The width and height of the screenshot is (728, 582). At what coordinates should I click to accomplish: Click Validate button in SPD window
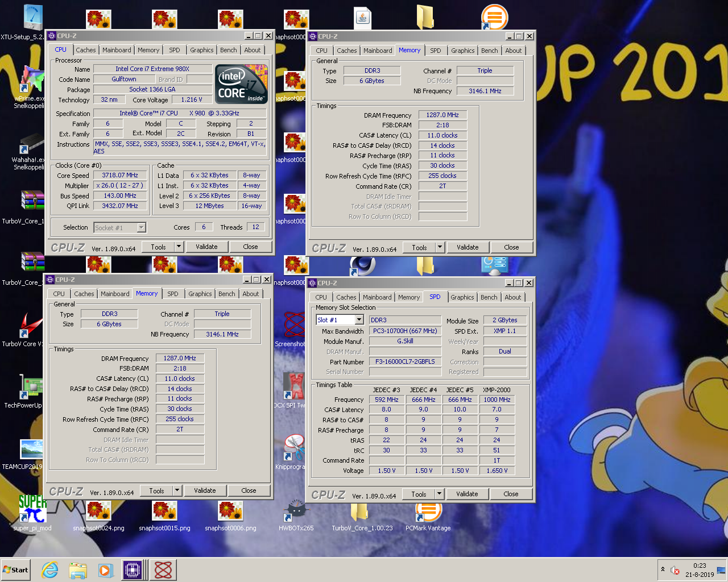(467, 494)
